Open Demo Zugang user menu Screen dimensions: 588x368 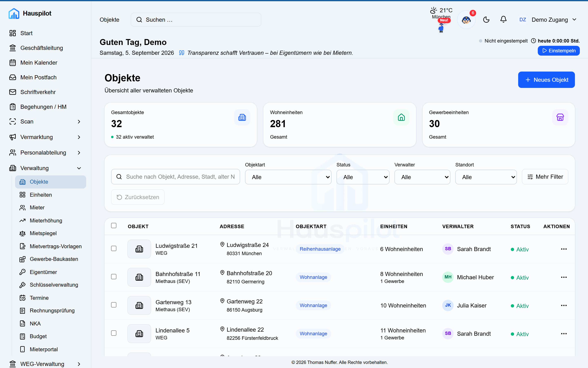(x=547, y=20)
